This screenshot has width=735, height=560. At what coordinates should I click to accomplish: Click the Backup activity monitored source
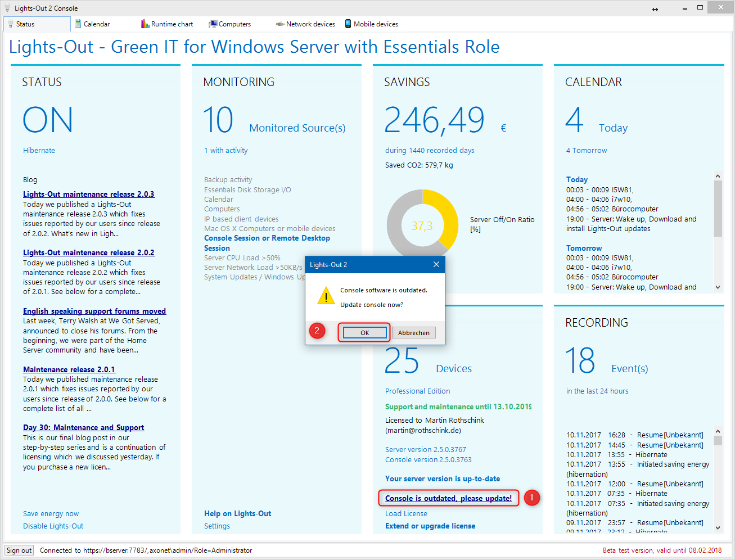coord(228,179)
